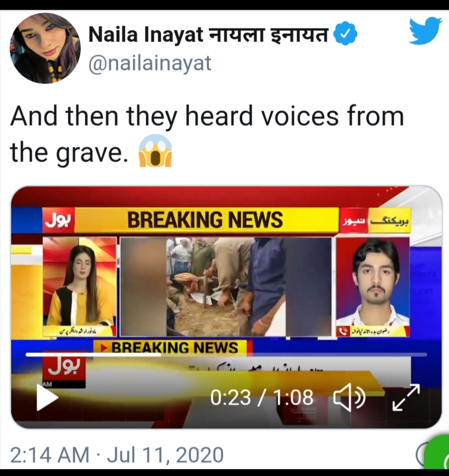This screenshot has height=476, width=449.
Task: Play the embedded news video
Action: click(x=47, y=397)
